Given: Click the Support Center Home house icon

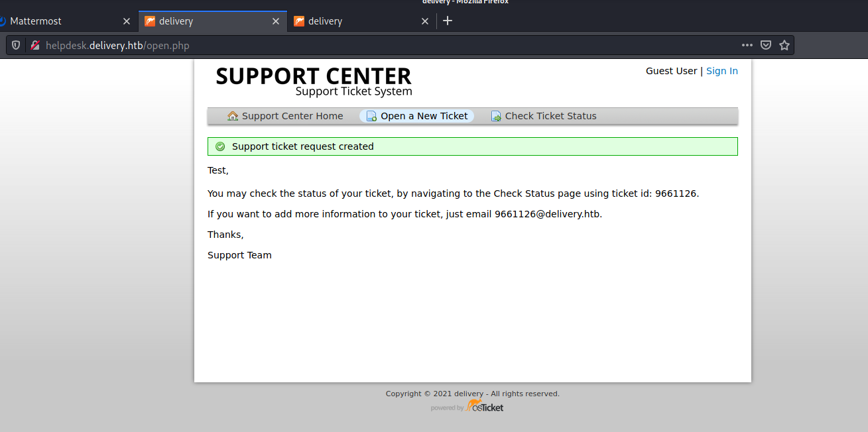Looking at the screenshot, I should click(x=232, y=115).
